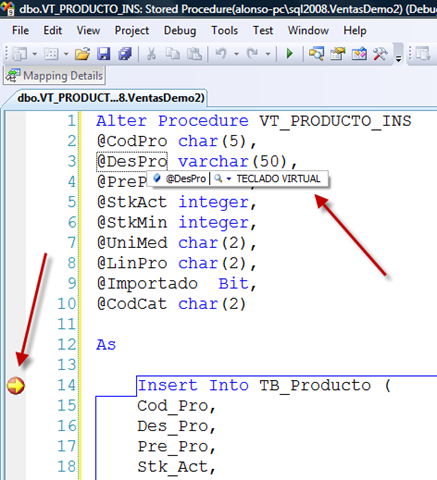Open the Solution Explorer toolbar icon
Screen dimensions: 437x480
(x=316, y=54)
